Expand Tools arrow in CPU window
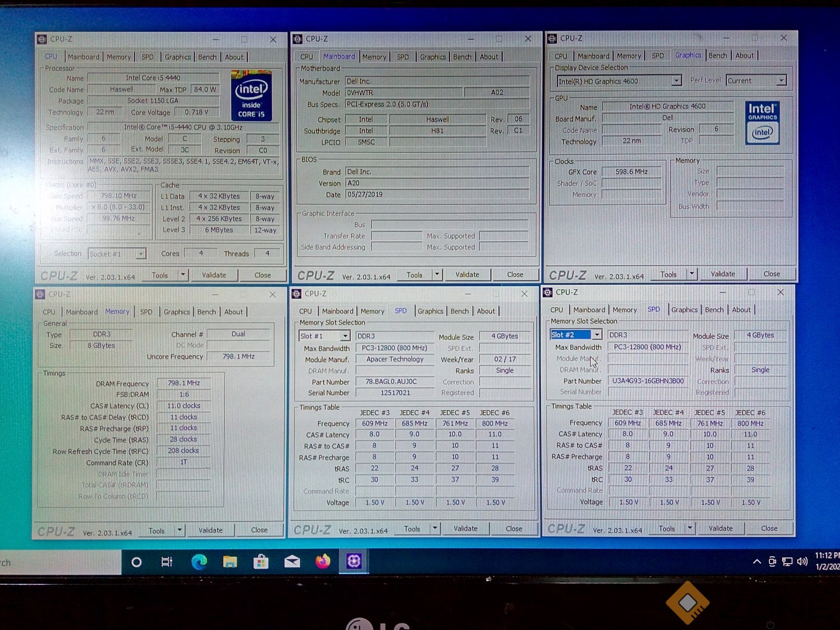 click(183, 275)
